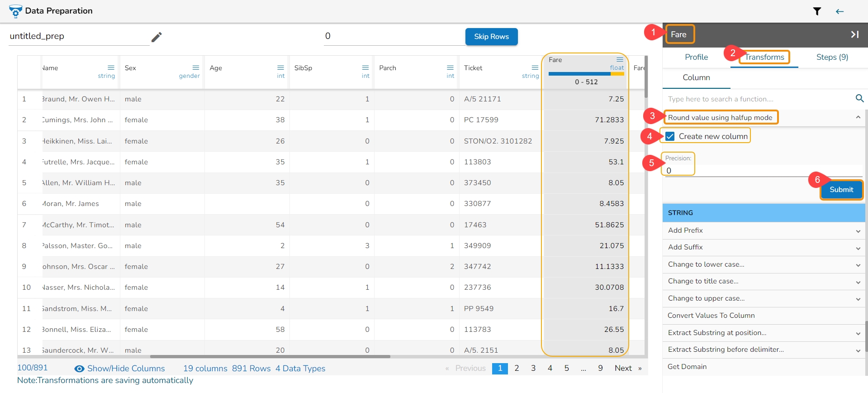Open the Sex column menu icon
This screenshot has width=868, height=393.
click(195, 68)
